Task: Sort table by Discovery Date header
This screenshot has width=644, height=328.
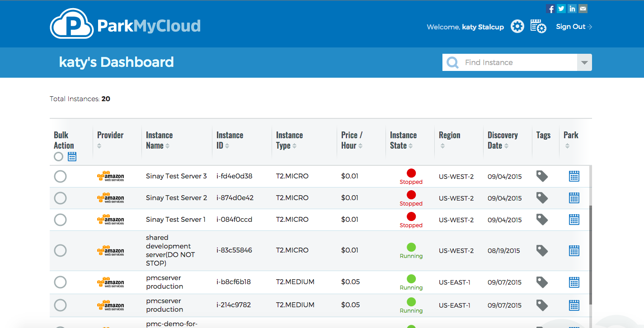Action: click(502, 140)
